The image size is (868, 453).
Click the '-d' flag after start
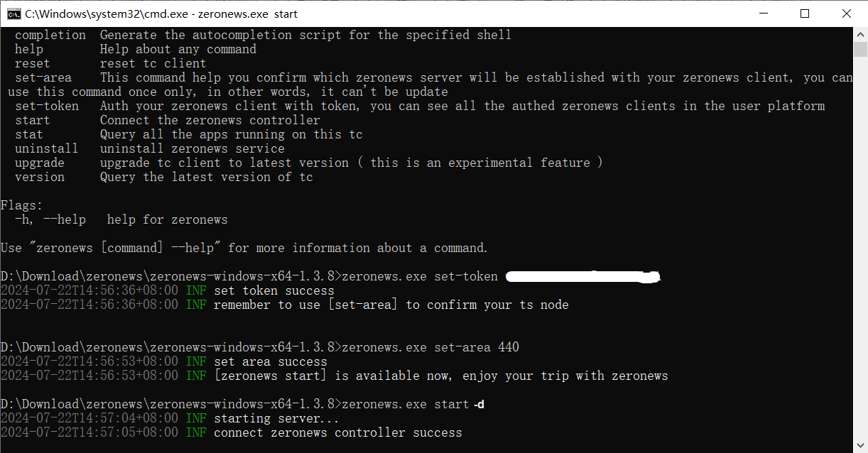point(480,404)
